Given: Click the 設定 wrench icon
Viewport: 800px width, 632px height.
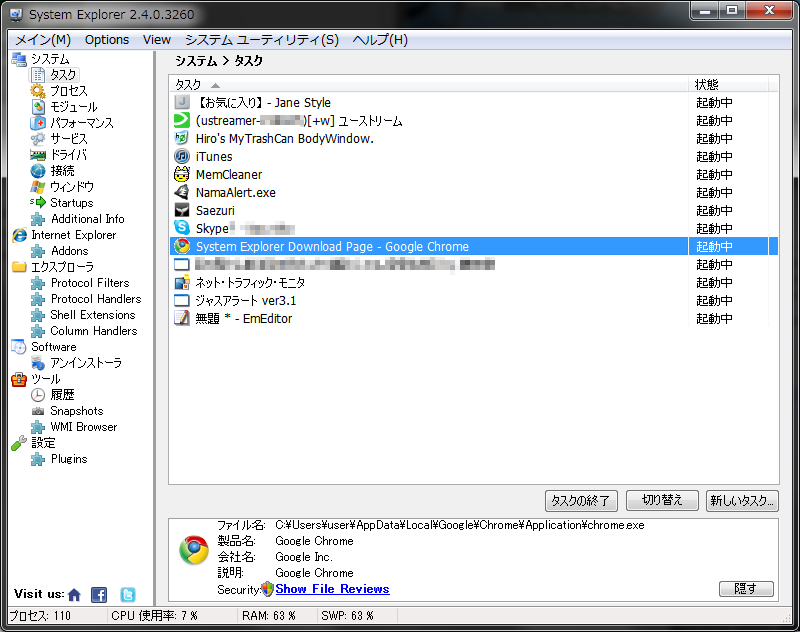Looking at the screenshot, I should pyautogui.click(x=19, y=443).
